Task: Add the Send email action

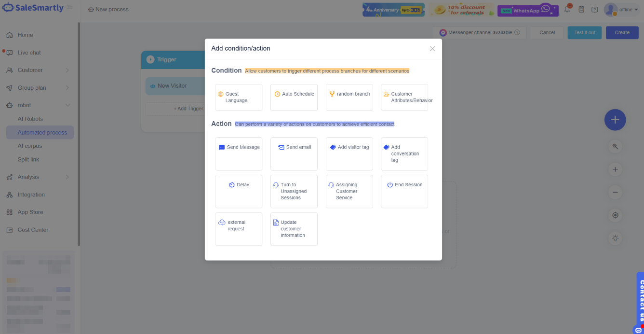Action: pos(294,153)
